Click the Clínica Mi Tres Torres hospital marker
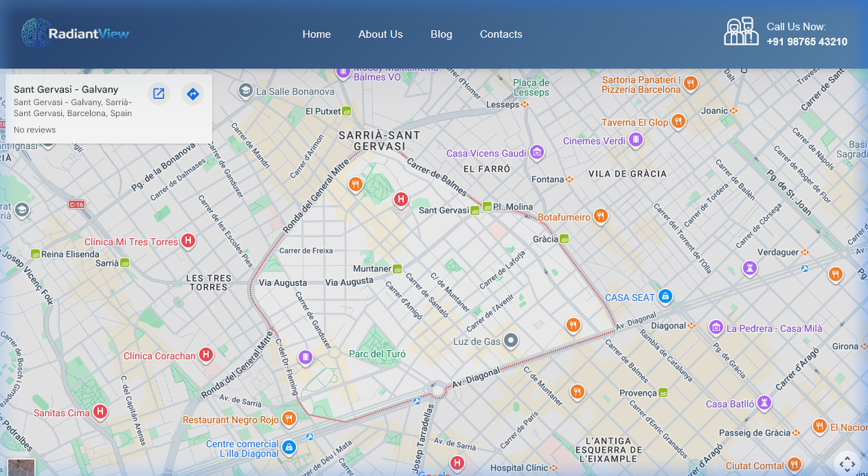The width and height of the screenshot is (868, 476). (187, 241)
